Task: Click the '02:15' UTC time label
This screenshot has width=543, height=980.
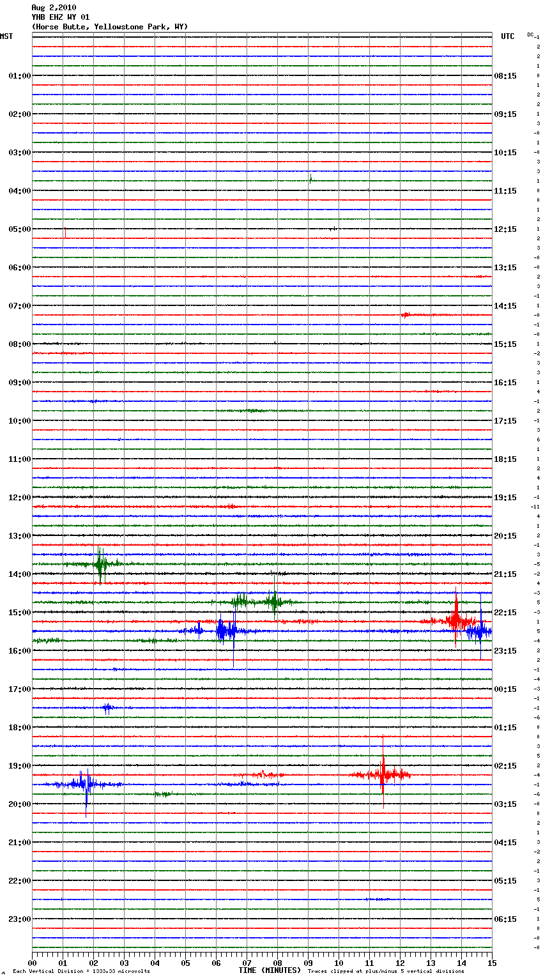Action: click(505, 766)
